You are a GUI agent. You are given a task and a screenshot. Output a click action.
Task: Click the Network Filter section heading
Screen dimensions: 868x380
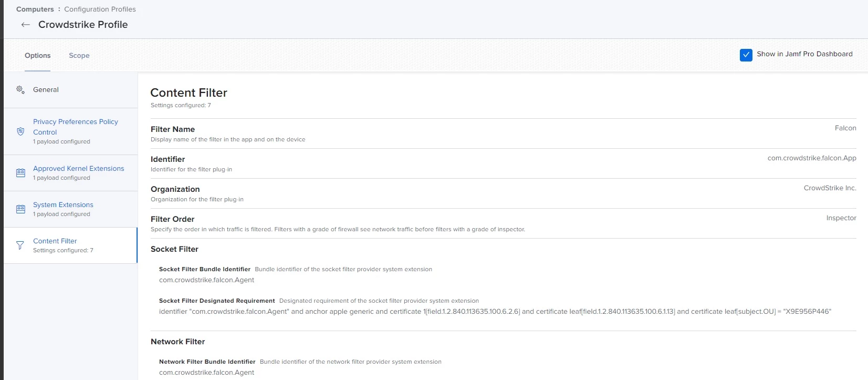(x=177, y=342)
